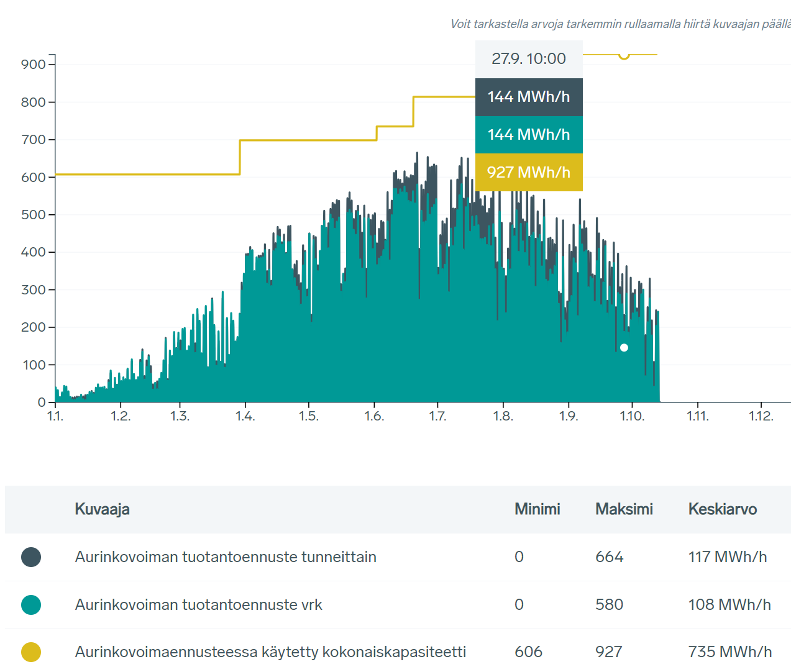Click the teal daily forecast legend circle

(31, 604)
